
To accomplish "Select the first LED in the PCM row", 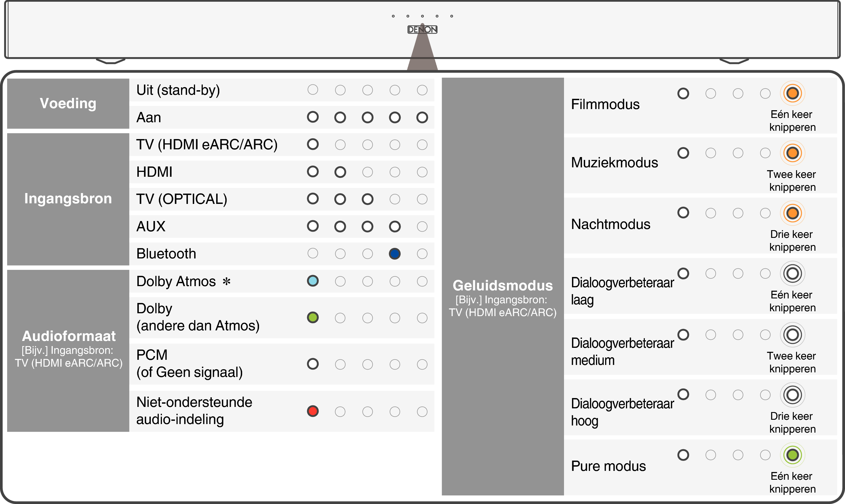I will point(313,364).
